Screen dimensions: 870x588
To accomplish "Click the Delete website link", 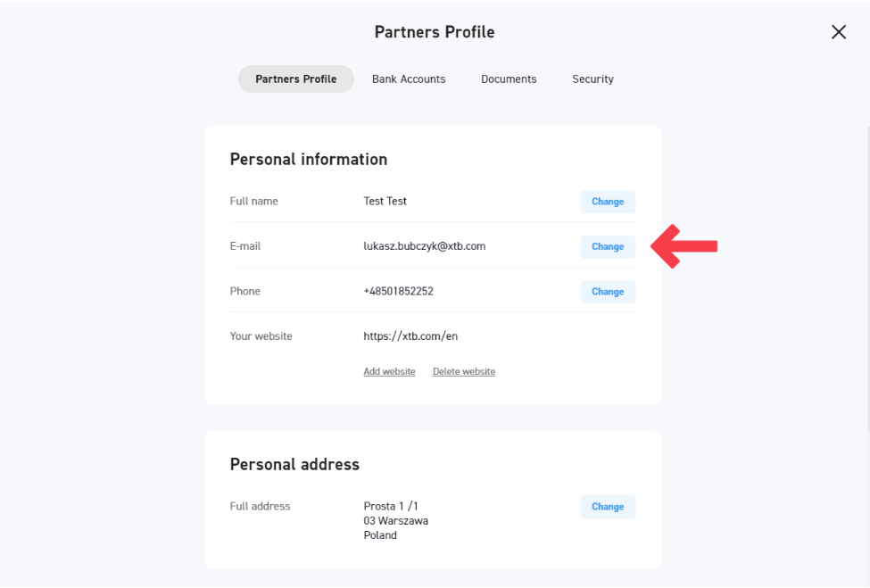I will (x=464, y=371).
